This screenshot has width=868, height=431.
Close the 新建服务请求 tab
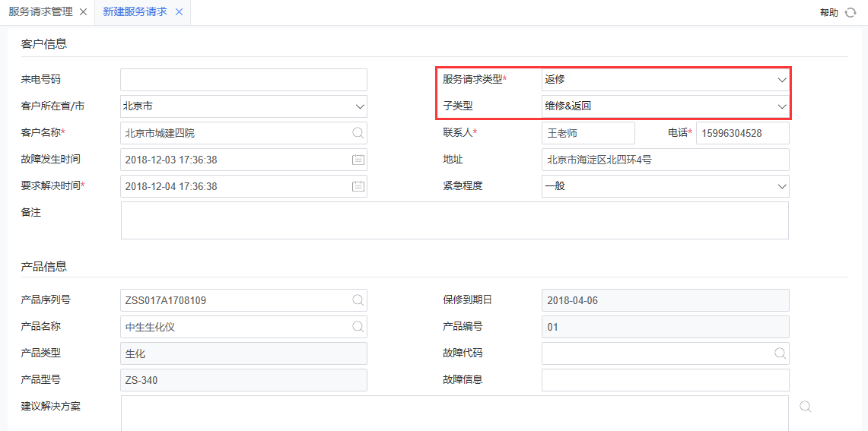(x=179, y=12)
